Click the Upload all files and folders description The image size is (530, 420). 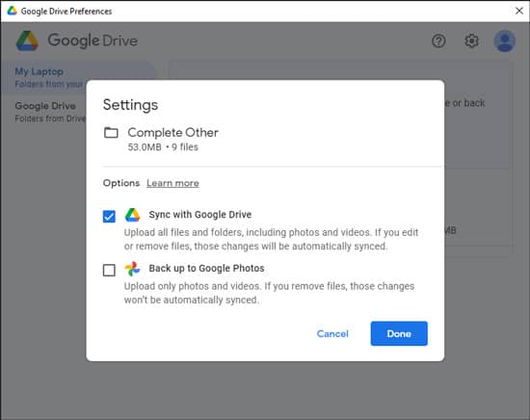pos(271,239)
